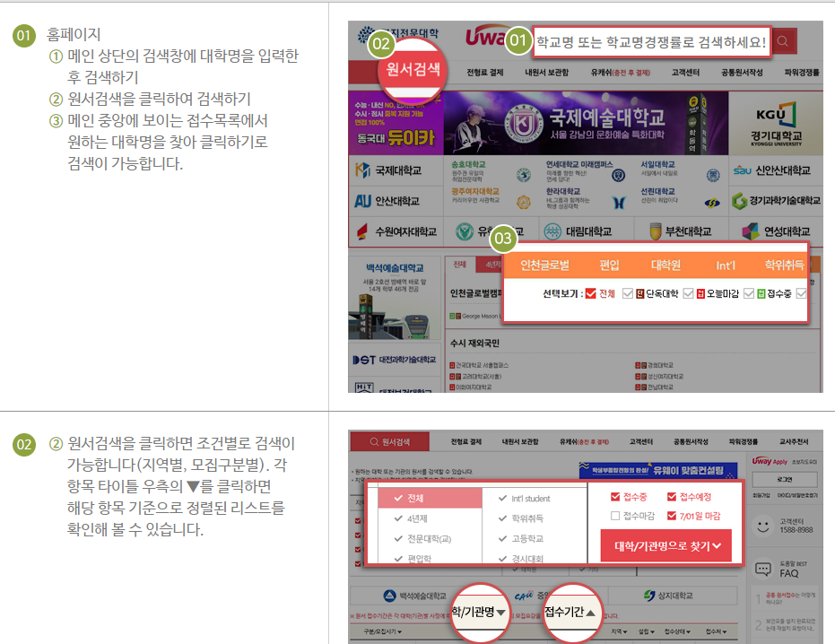835x644 pixels.
Task: Click 상지대학교 logo in lower screenshot
Action: pos(668,596)
